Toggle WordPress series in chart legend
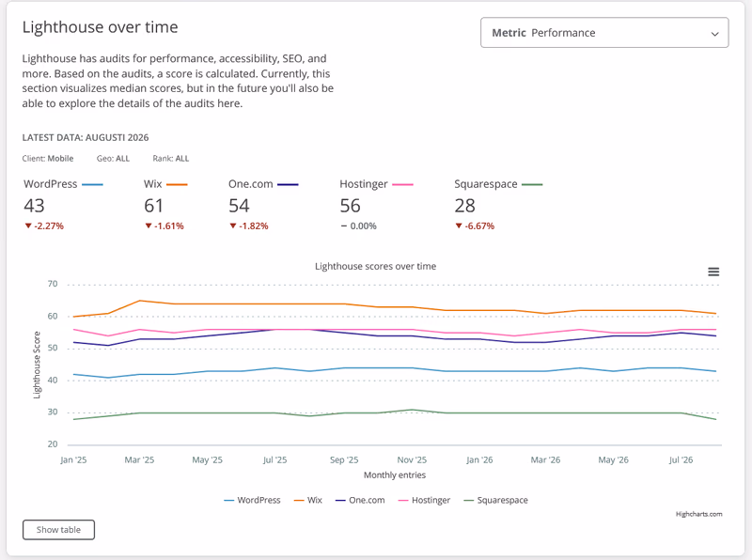 click(252, 500)
